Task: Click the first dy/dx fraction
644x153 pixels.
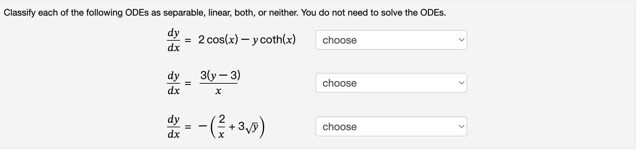Action: click(173, 40)
